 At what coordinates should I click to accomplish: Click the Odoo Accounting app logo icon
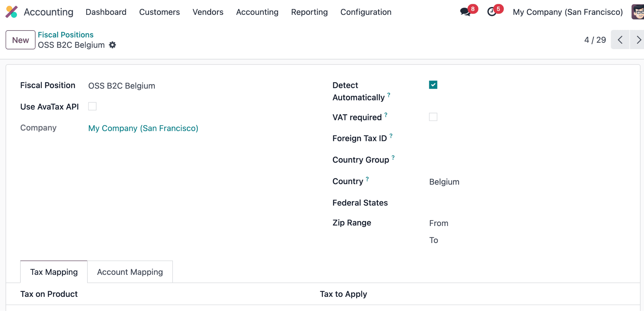[x=12, y=12]
